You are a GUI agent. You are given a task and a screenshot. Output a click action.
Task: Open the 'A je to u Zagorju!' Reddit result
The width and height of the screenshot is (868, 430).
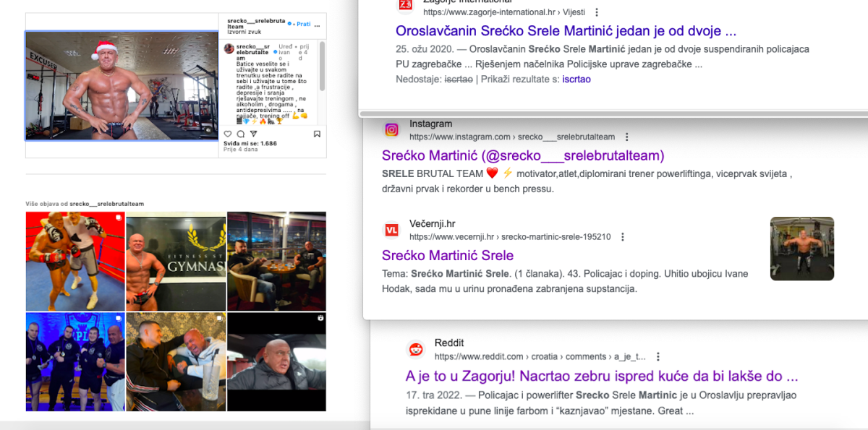(602, 376)
